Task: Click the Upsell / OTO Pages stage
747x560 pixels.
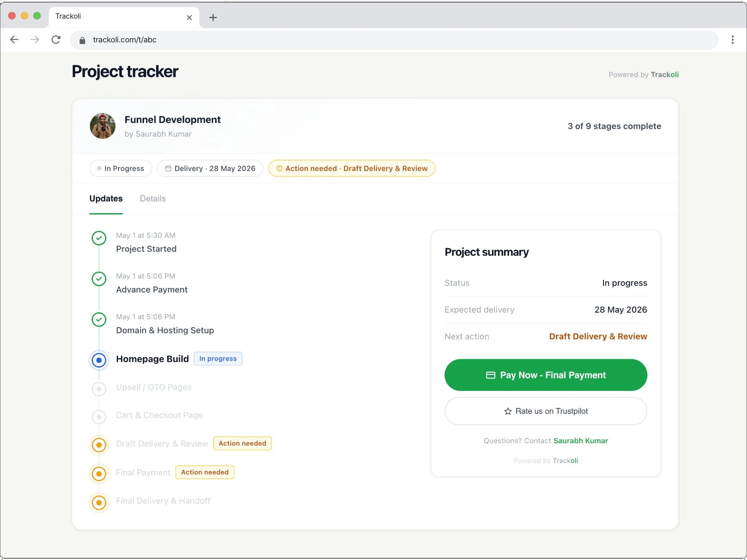Action: pos(153,387)
